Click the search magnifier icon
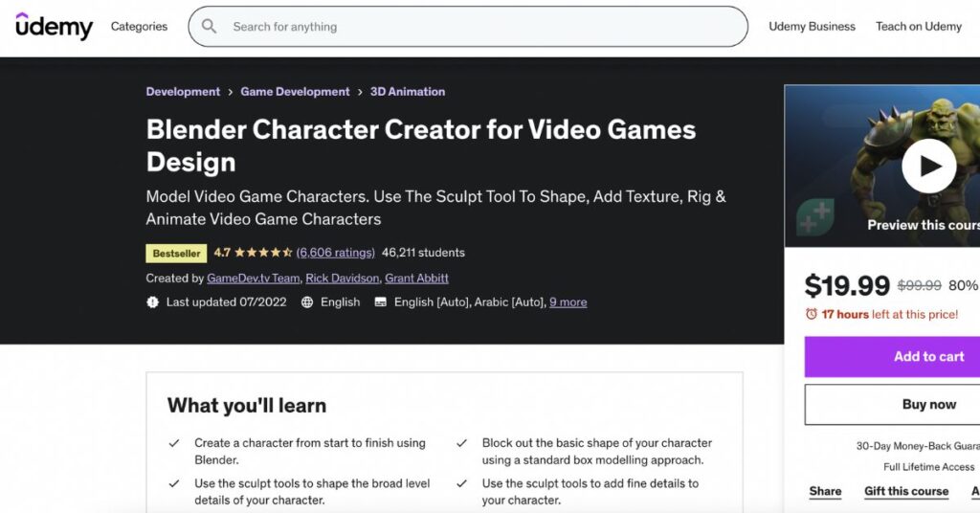The image size is (980, 513). coord(209,26)
